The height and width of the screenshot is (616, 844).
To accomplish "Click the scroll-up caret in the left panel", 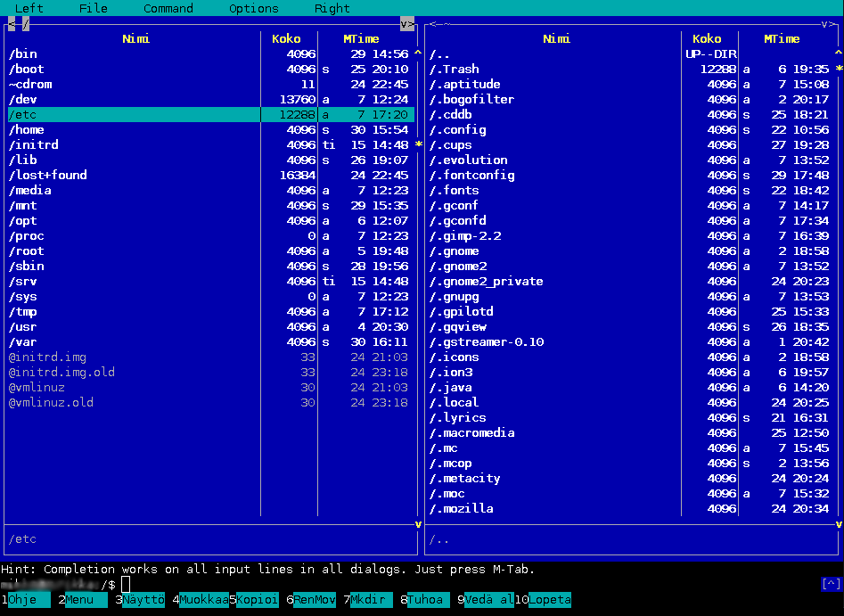I will tap(418, 53).
